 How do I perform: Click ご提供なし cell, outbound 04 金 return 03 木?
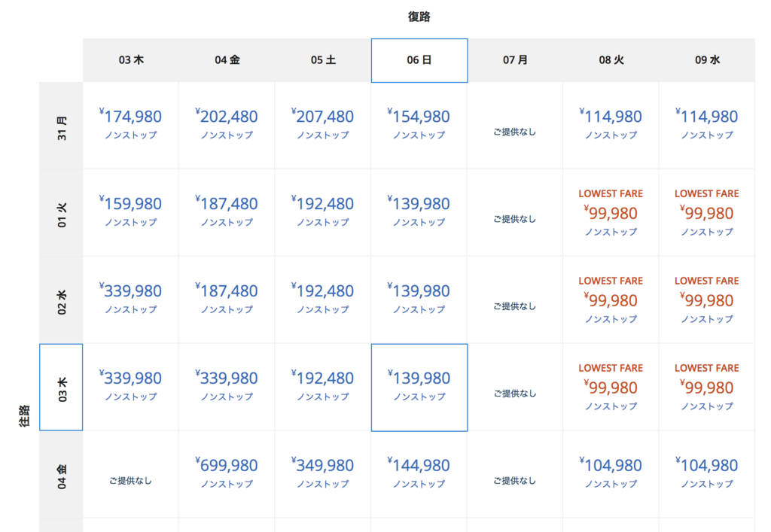(x=131, y=475)
